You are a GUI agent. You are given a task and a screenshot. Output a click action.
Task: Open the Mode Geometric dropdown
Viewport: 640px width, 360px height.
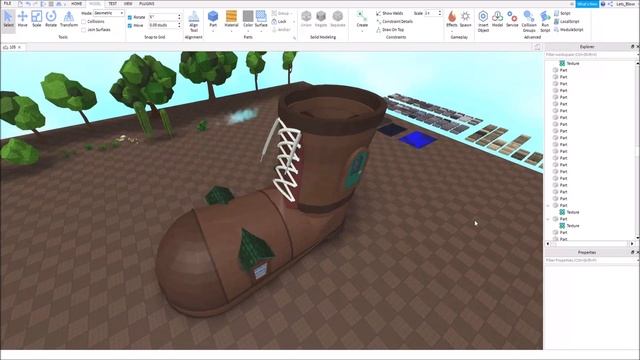pyautogui.click(x=109, y=13)
